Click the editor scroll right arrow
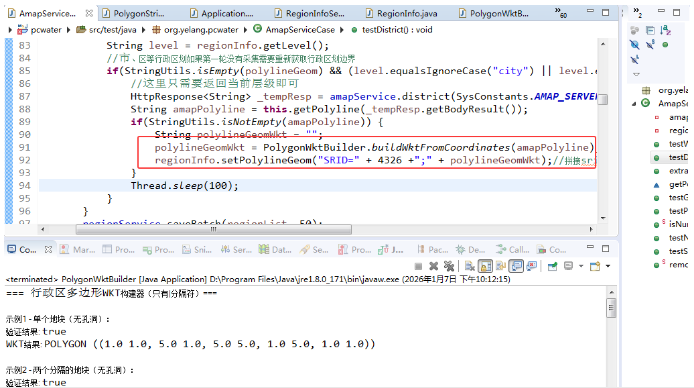The image size is (694, 388). (x=591, y=229)
